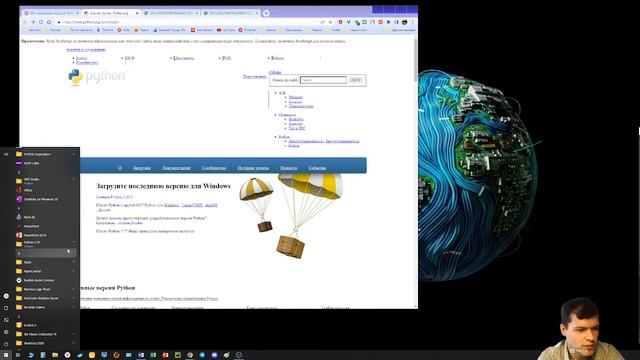Select the python.org downloads tab
This screenshot has width=640, height=360.
(x=111, y=13)
